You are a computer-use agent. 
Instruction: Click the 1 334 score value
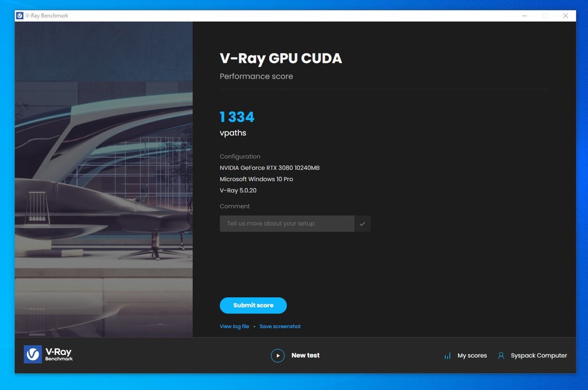coord(237,117)
